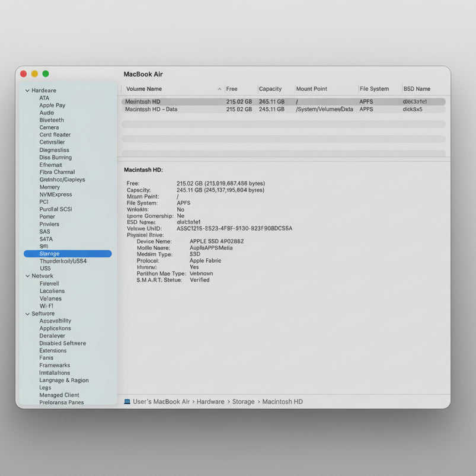Open Preloransa Panes sidebar item
Image resolution: width=476 pixels, height=476 pixels.
click(61, 402)
